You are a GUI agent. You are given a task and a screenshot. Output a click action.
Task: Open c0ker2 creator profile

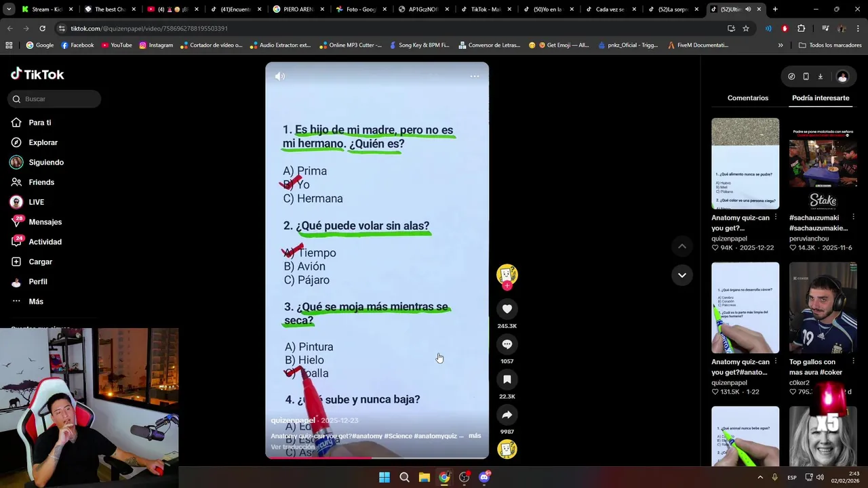[800, 383]
